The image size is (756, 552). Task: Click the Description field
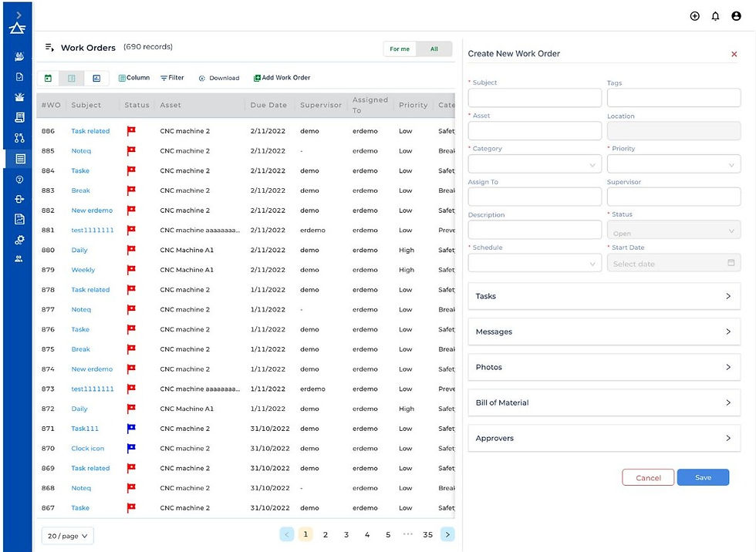tap(535, 230)
